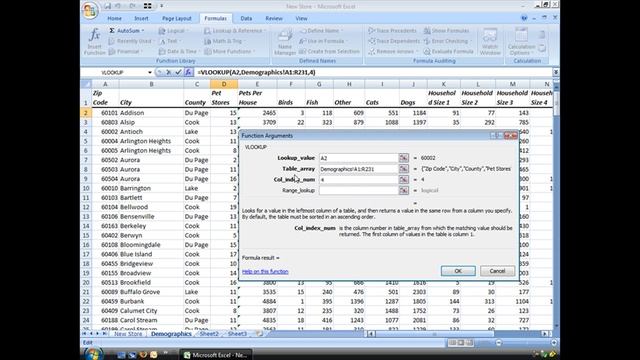Click the Insert Function fx icon in ribbon

[x=94, y=41]
